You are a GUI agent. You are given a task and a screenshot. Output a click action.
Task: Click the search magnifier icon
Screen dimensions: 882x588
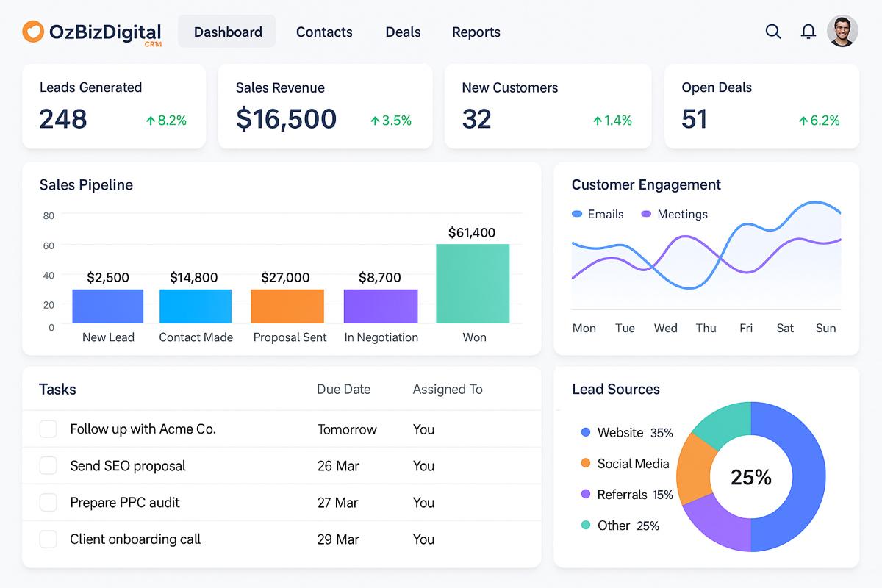(x=772, y=32)
